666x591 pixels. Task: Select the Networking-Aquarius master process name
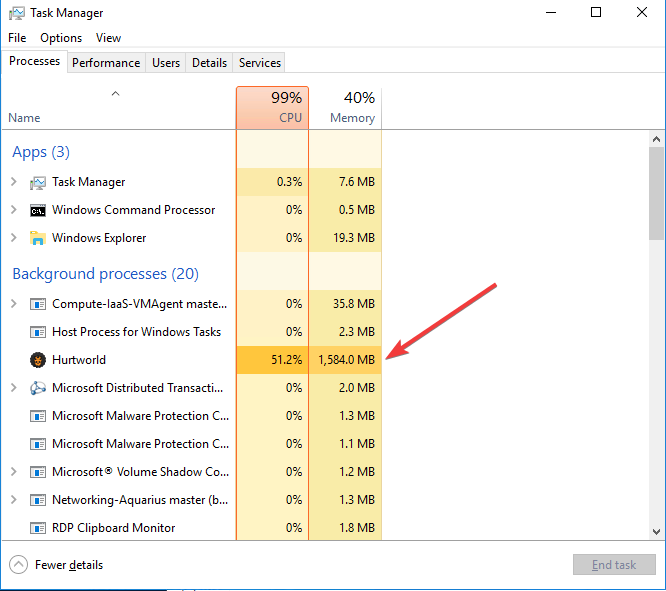(140, 500)
